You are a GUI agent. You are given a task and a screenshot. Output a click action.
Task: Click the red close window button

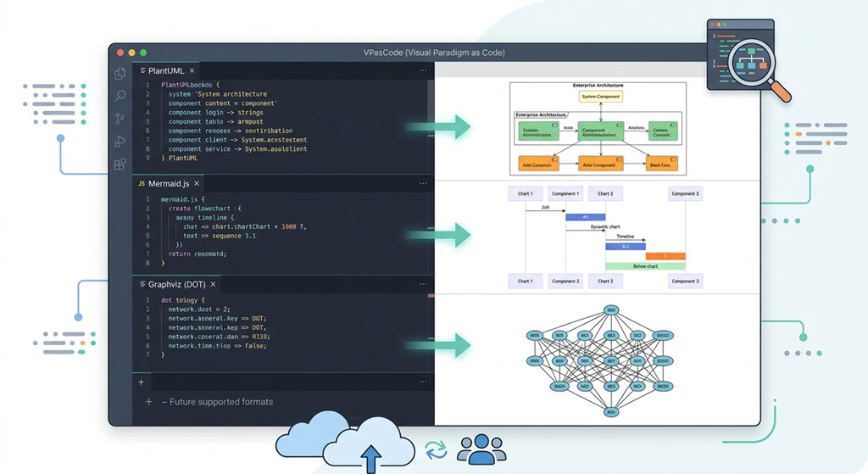(x=120, y=53)
